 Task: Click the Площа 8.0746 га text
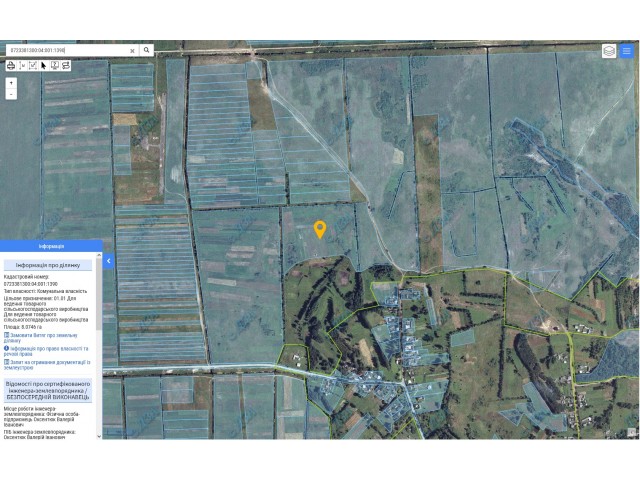(23, 327)
